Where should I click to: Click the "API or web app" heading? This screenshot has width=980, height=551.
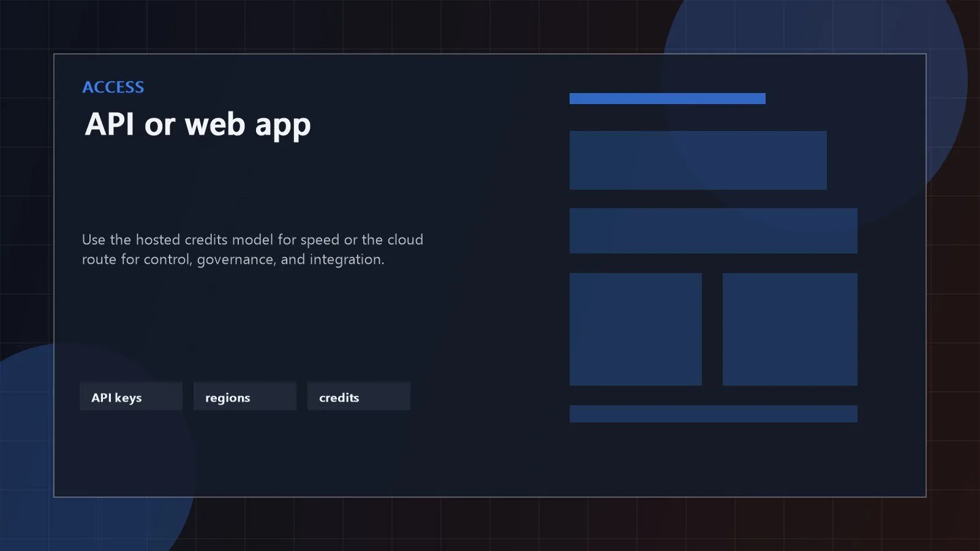(198, 125)
